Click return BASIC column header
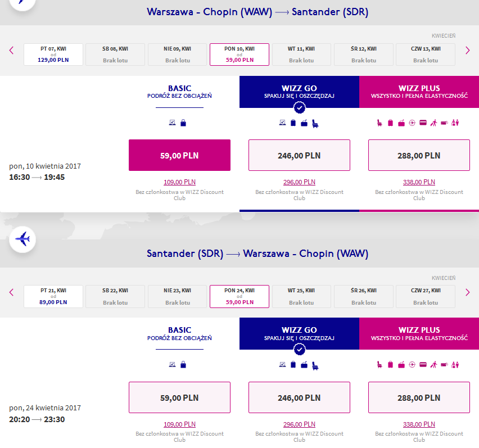Screen dimensions: 479x448 (x=180, y=333)
